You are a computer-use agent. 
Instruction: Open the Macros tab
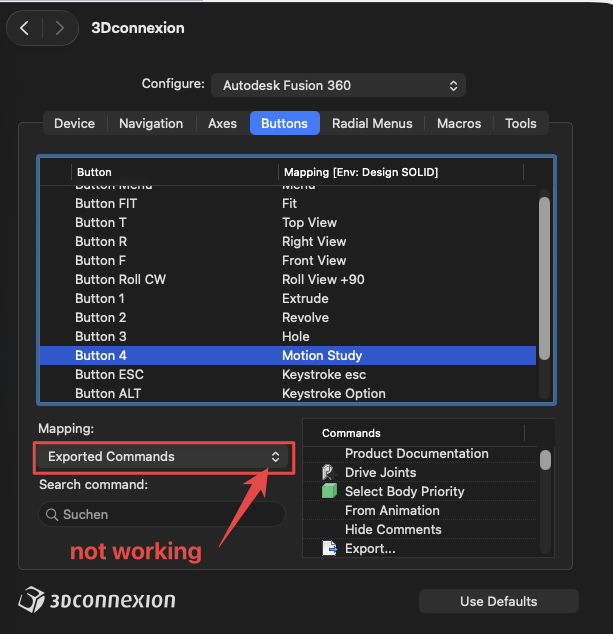pos(459,123)
